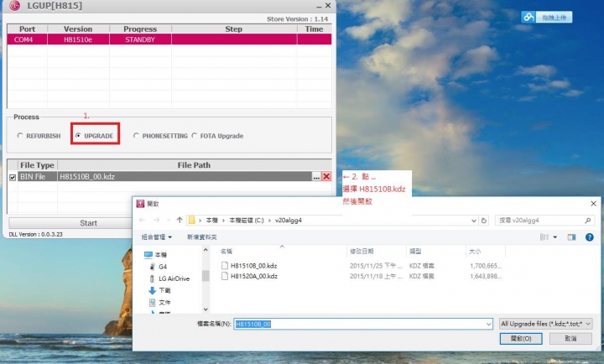Toggle the preview pane icon
The image size is (604, 364).
coord(571,237)
